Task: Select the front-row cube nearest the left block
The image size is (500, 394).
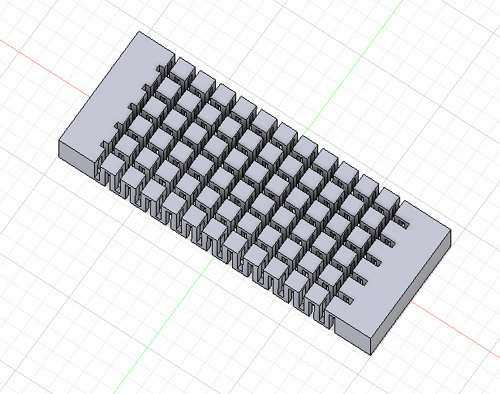Action: point(113,166)
